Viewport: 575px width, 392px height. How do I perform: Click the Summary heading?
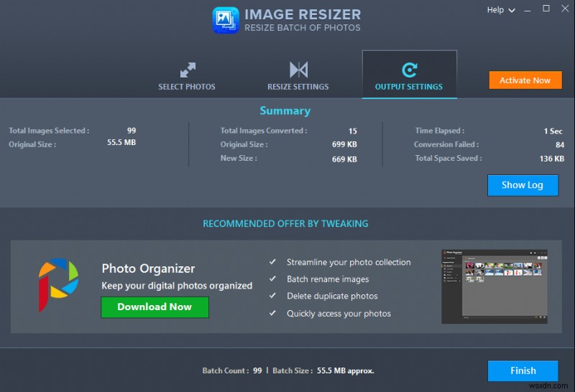285,111
